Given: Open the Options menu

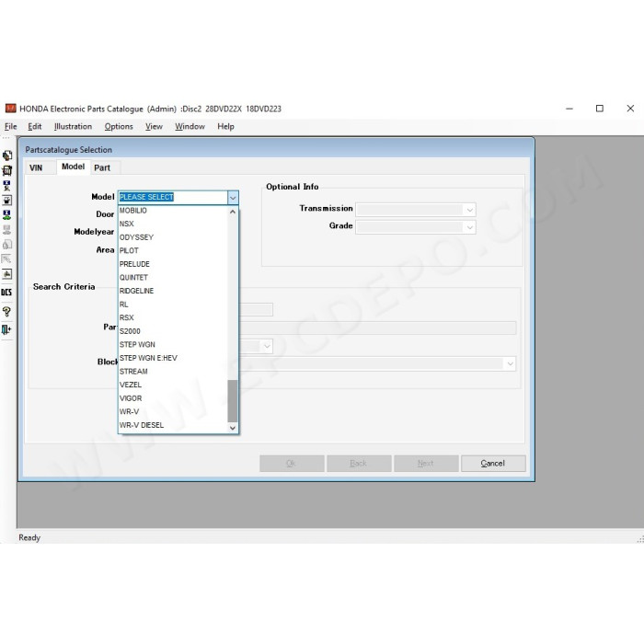Looking at the screenshot, I should 119,127.
